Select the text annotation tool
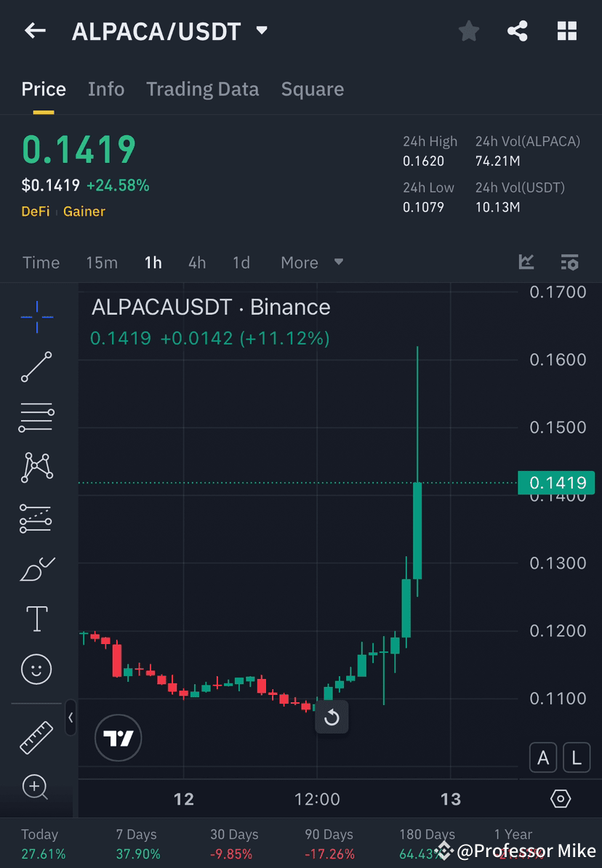This screenshot has height=868, width=602. point(36,618)
